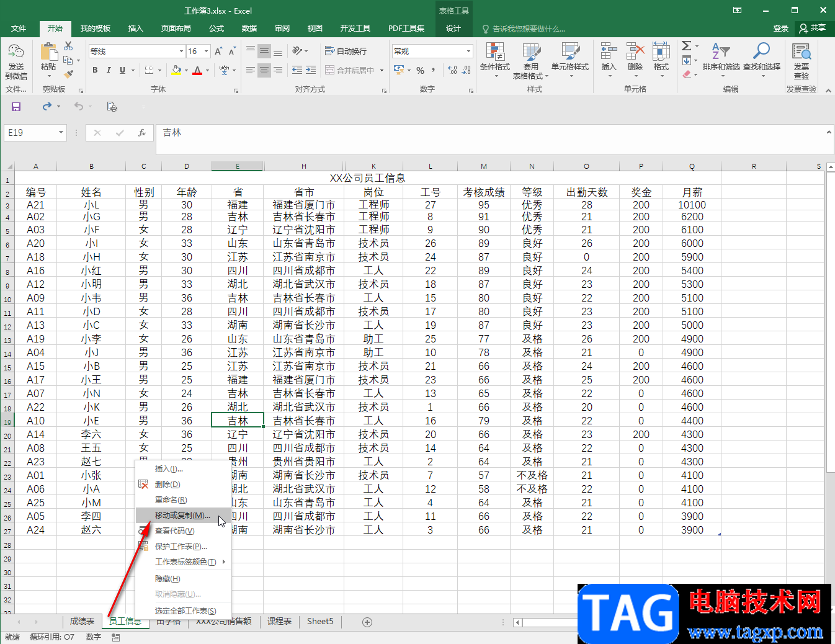Click the Decrease Decimal icon
Screen dimensions: 835x644
(x=467, y=70)
